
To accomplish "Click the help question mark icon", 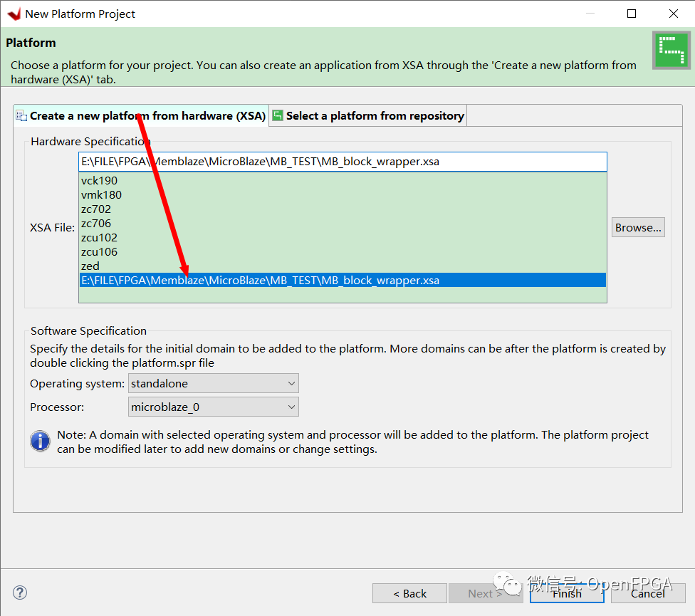I will tap(20, 592).
